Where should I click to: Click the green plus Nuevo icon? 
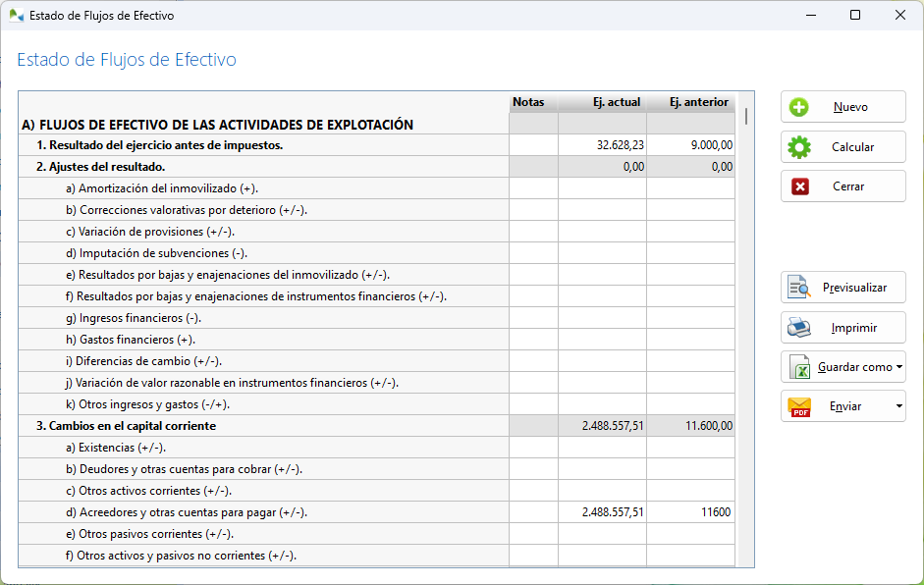coord(800,108)
